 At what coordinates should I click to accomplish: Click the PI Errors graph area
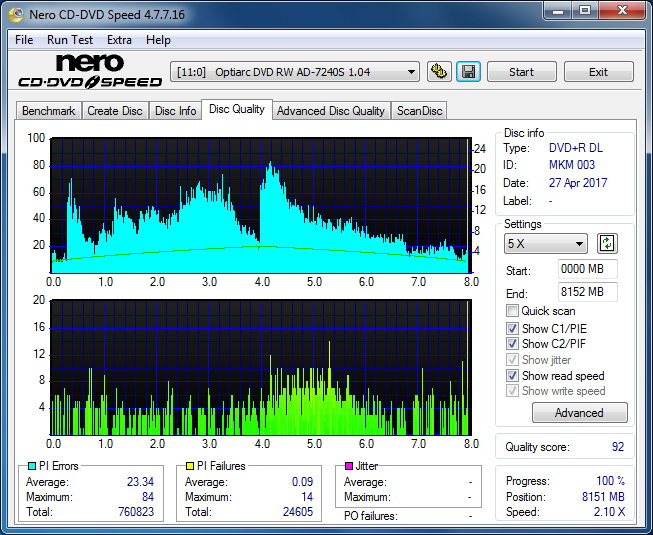click(261, 205)
